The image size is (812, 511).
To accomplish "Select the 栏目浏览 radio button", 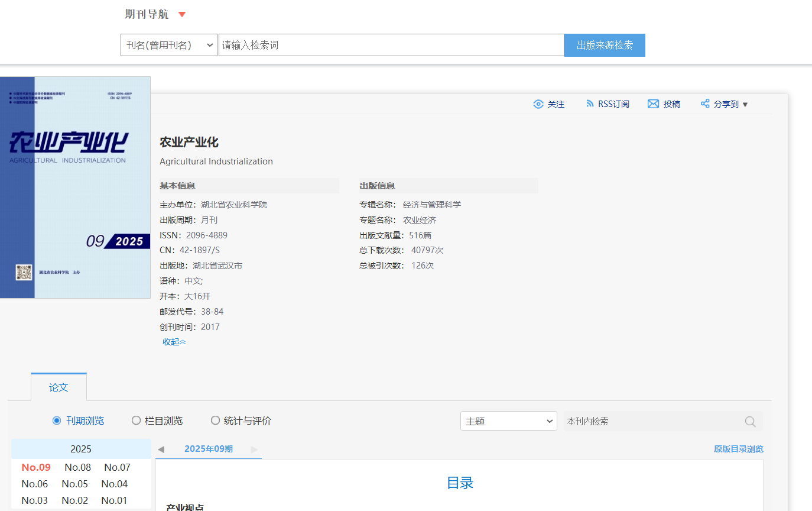I will pyautogui.click(x=136, y=421).
